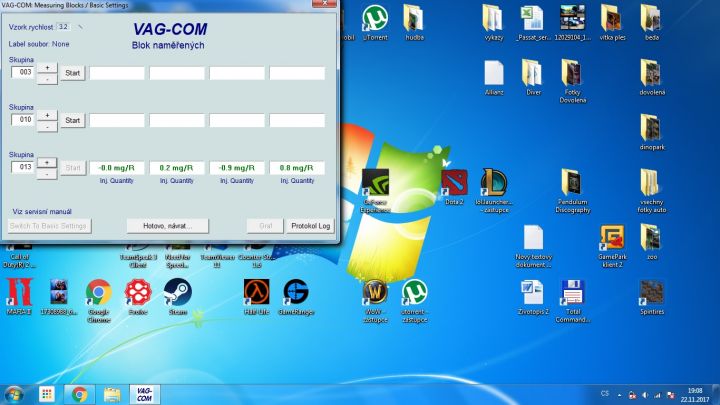Image resolution: width=720 pixels, height=405 pixels.
Task: Open the Windows Start menu
Action: [x=14, y=394]
